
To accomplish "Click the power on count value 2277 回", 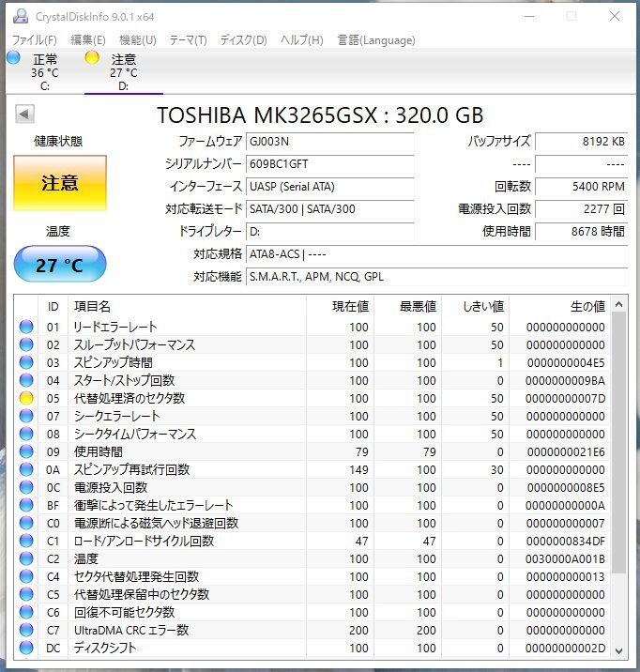I will pos(582,209).
